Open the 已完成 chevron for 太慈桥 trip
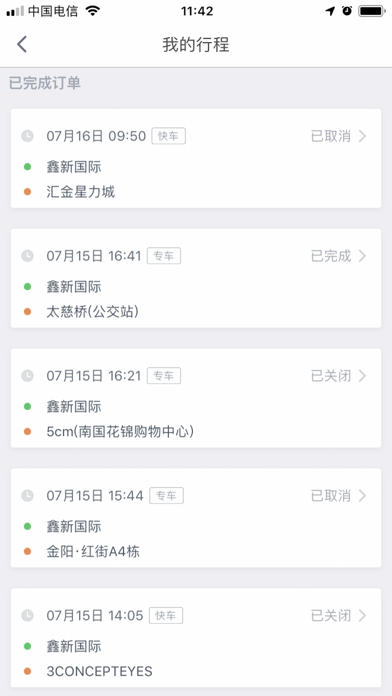The width and height of the screenshot is (392, 696). (x=362, y=256)
